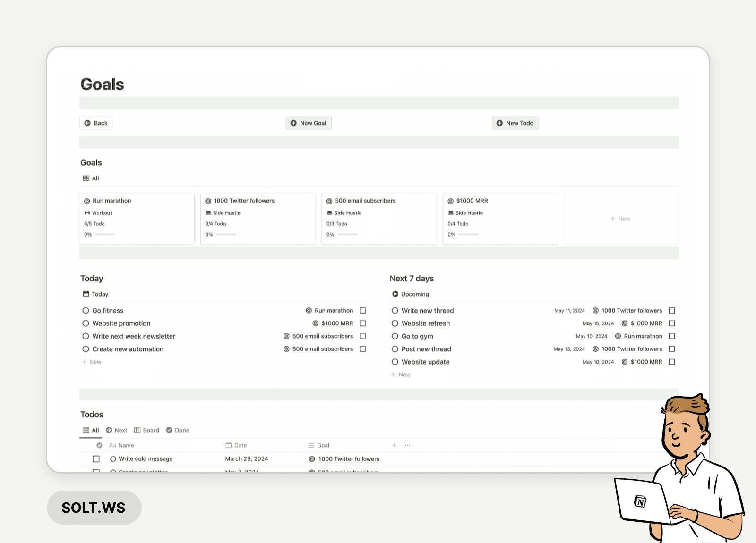Click circle icon beside Website refresh

coord(395,323)
